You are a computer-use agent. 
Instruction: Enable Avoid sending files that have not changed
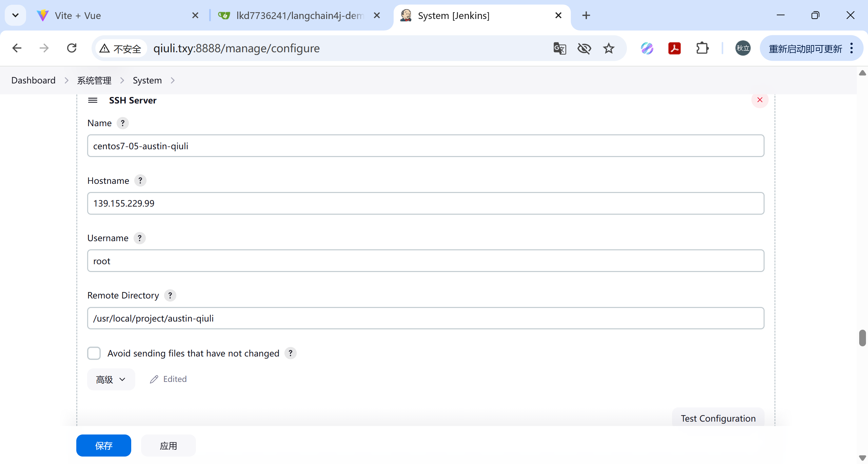94,353
